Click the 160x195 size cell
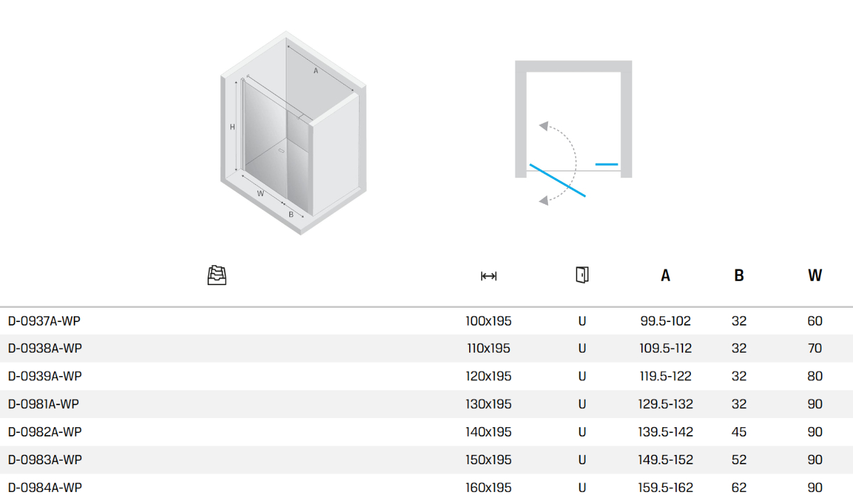 (x=488, y=488)
